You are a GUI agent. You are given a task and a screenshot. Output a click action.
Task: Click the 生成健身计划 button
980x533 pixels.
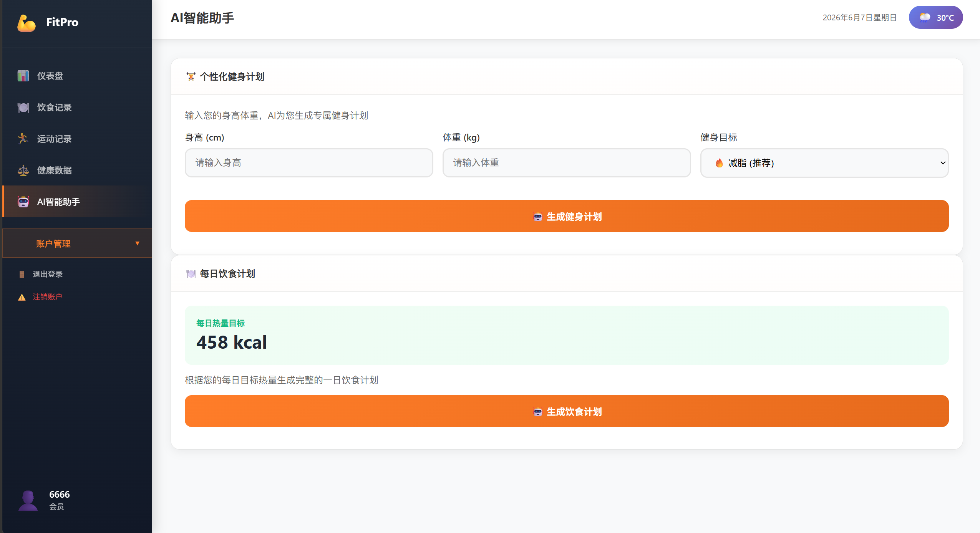(x=567, y=216)
